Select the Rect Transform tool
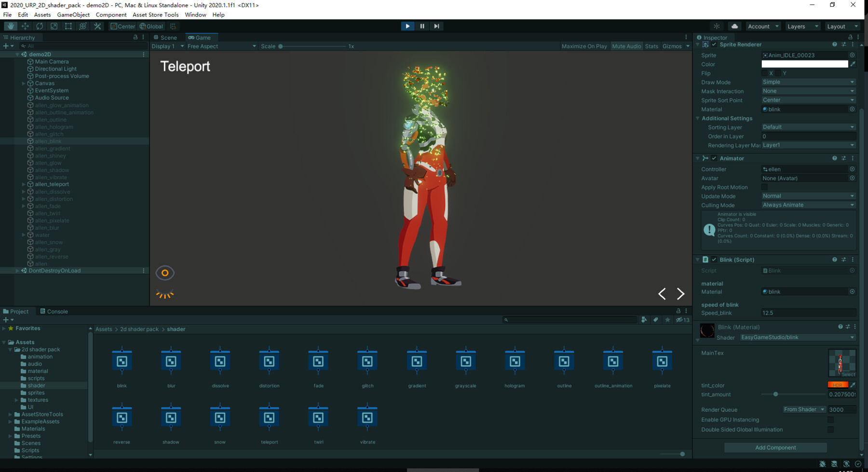 [x=68, y=26]
